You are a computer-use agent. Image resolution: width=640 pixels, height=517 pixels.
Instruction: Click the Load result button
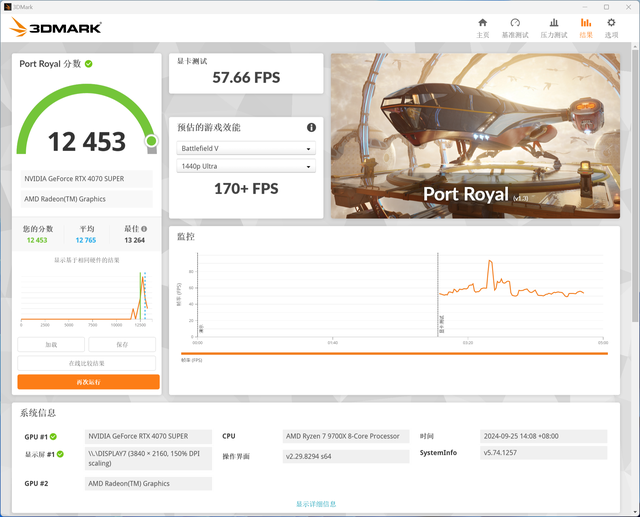point(51,344)
